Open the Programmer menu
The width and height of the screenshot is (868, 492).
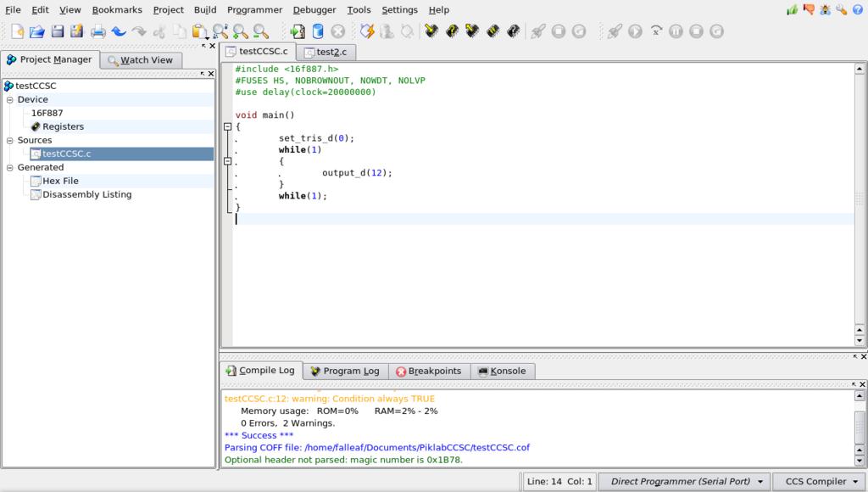coord(254,9)
